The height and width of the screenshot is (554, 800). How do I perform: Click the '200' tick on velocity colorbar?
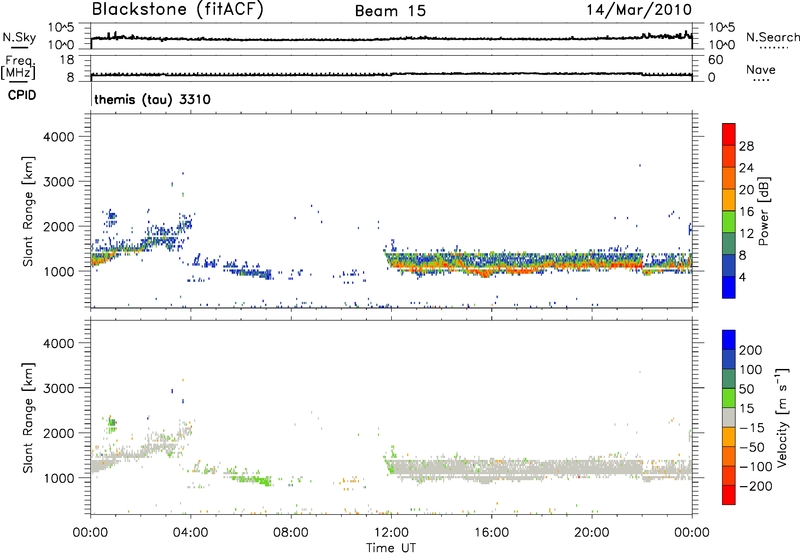[x=751, y=350]
